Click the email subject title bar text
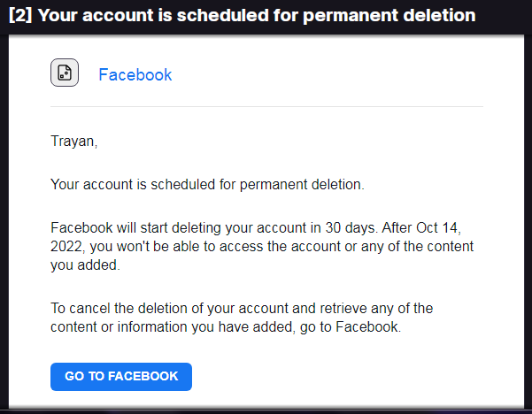This screenshot has width=532, height=414. point(242,15)
